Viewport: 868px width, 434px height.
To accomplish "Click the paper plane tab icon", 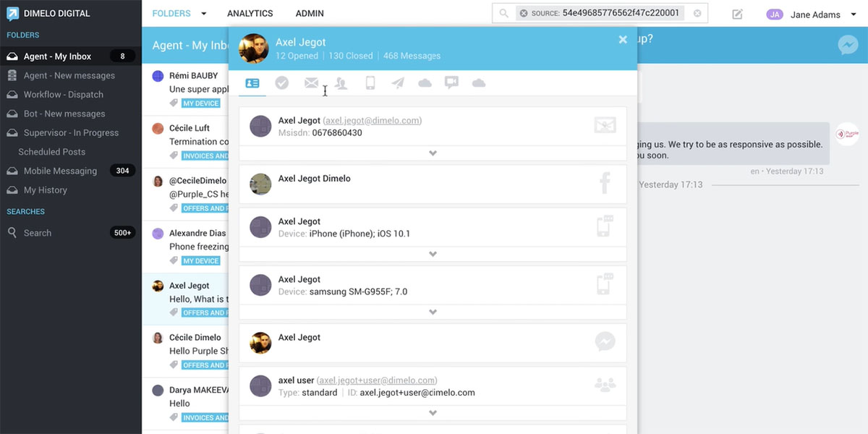I will click(398, 83).
